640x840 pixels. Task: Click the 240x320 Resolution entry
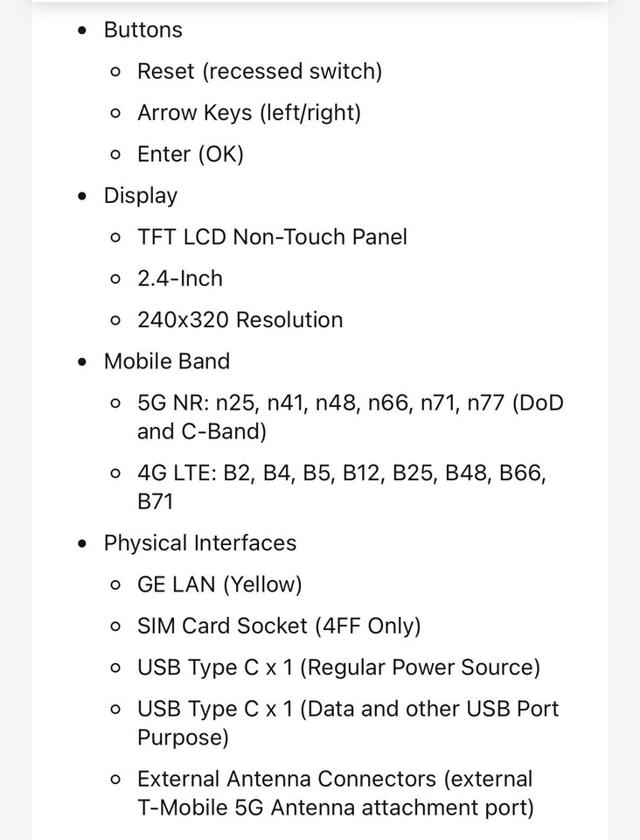240,320
